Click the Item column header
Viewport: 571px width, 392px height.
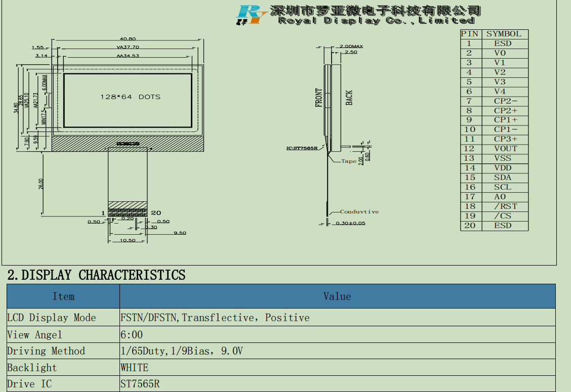tap(63, 296)
